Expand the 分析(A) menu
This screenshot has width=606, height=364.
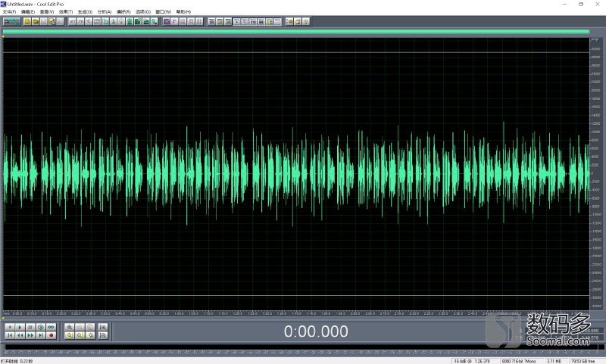click(x=105, y=12)
